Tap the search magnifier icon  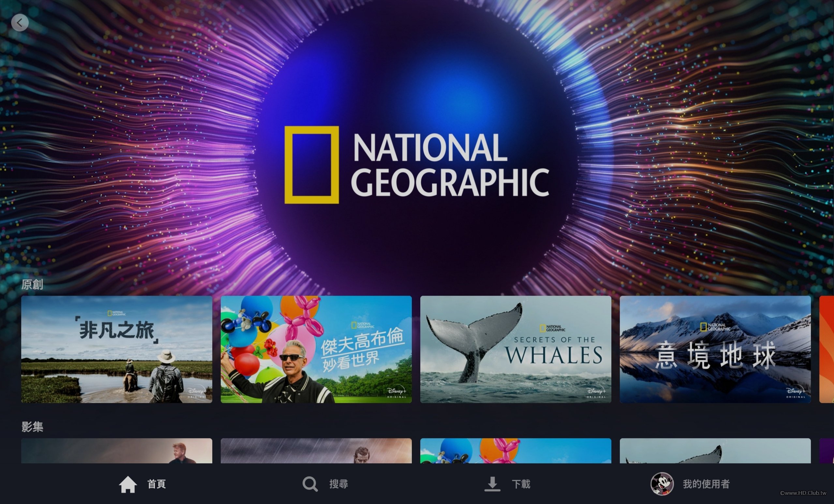point(310,484)
